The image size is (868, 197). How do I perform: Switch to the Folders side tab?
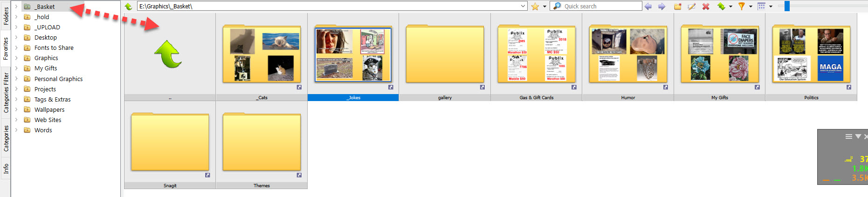pos(6,16)
